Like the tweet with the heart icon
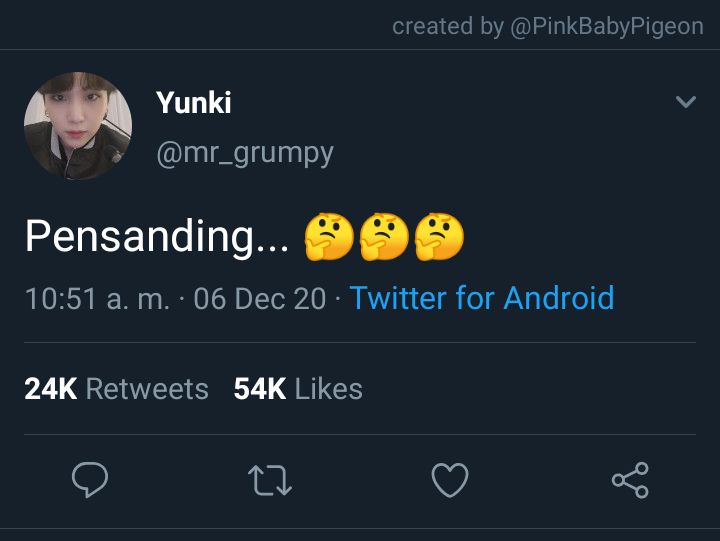720x541 pixels. click(x=450, y=480)
